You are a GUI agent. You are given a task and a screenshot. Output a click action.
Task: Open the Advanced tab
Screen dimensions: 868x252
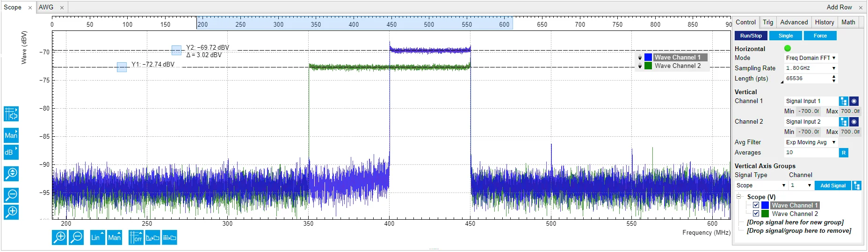pos(794,22)
